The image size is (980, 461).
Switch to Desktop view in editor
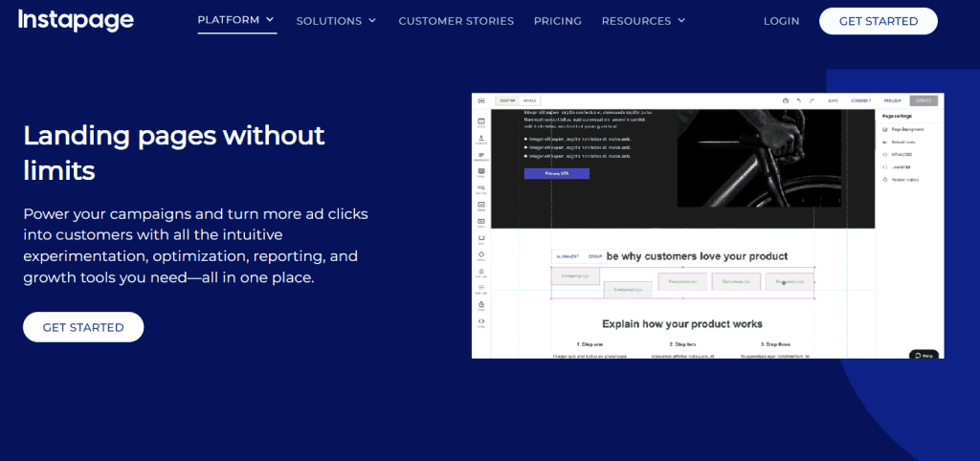(507, 100)
